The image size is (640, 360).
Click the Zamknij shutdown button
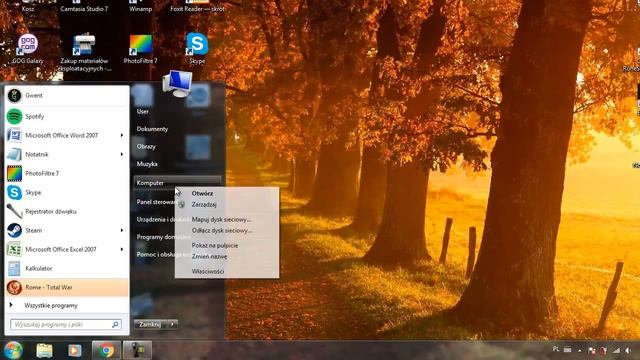point(151,324)
